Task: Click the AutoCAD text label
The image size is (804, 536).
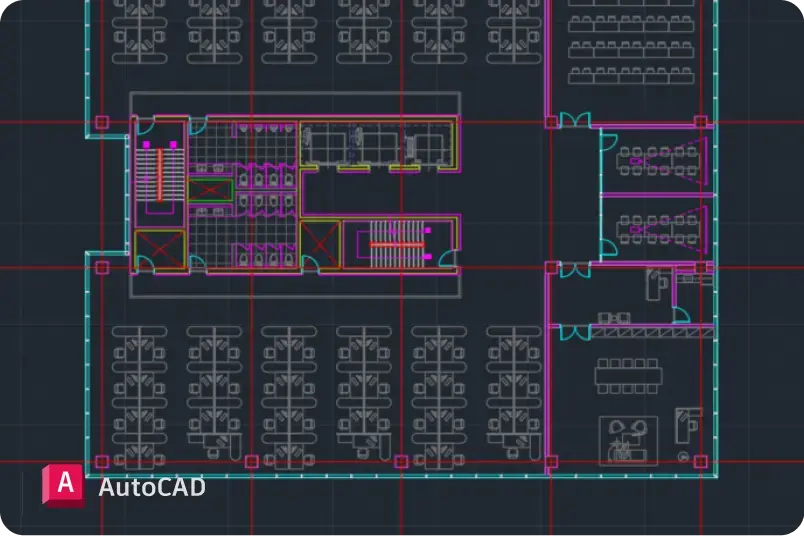Action: pyautogui.click(x=151, y=487)
